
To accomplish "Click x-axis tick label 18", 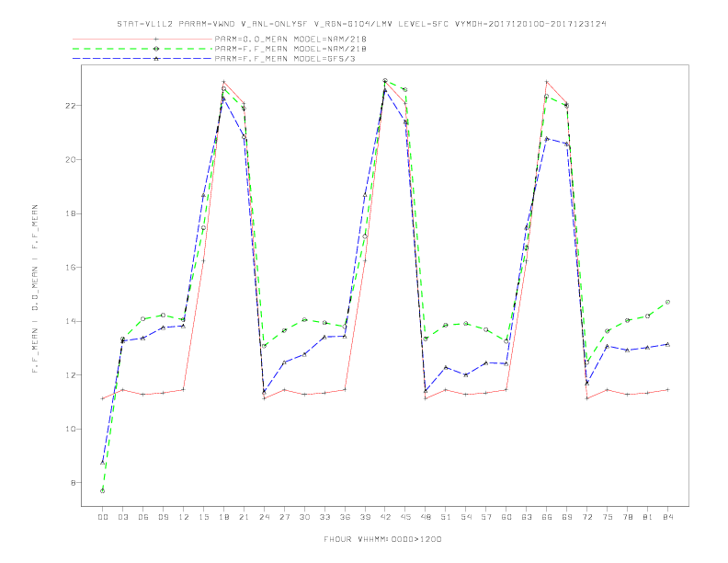I will 223,517.
